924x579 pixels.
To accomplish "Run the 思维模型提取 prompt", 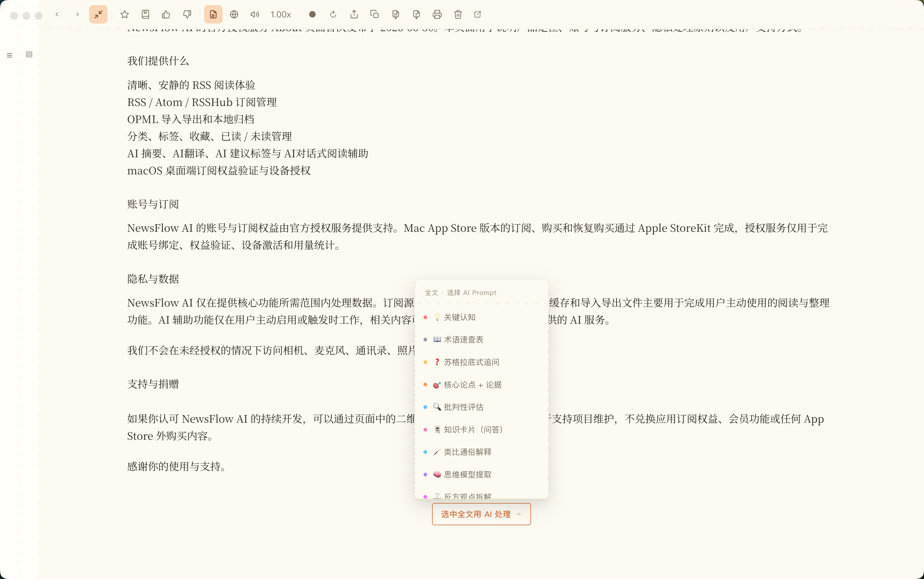I will tap(482, 475).
